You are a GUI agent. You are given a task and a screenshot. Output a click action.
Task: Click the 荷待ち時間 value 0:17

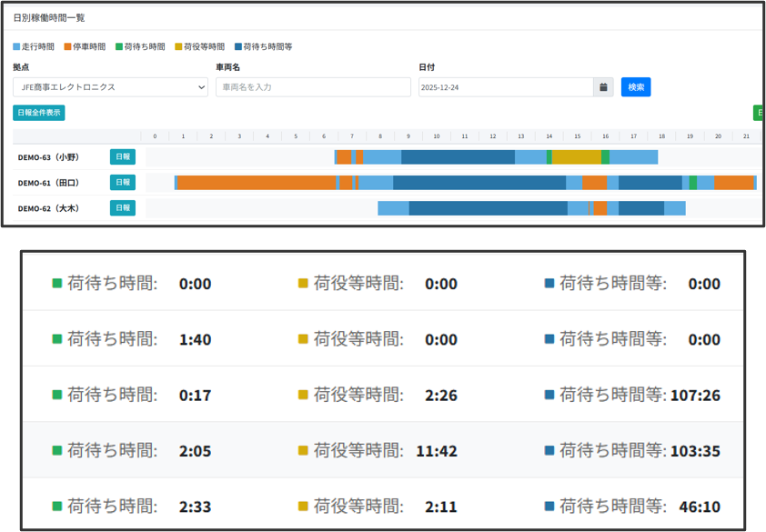click(195, 396)
